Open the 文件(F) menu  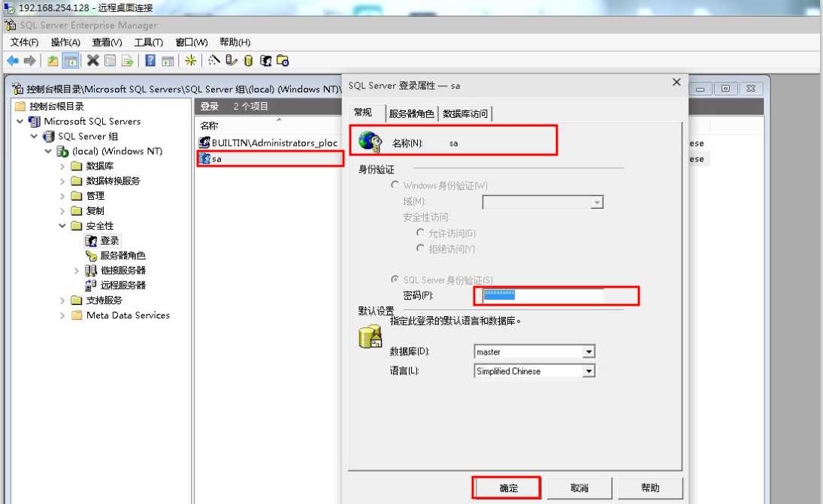click(x=24, y=42)
